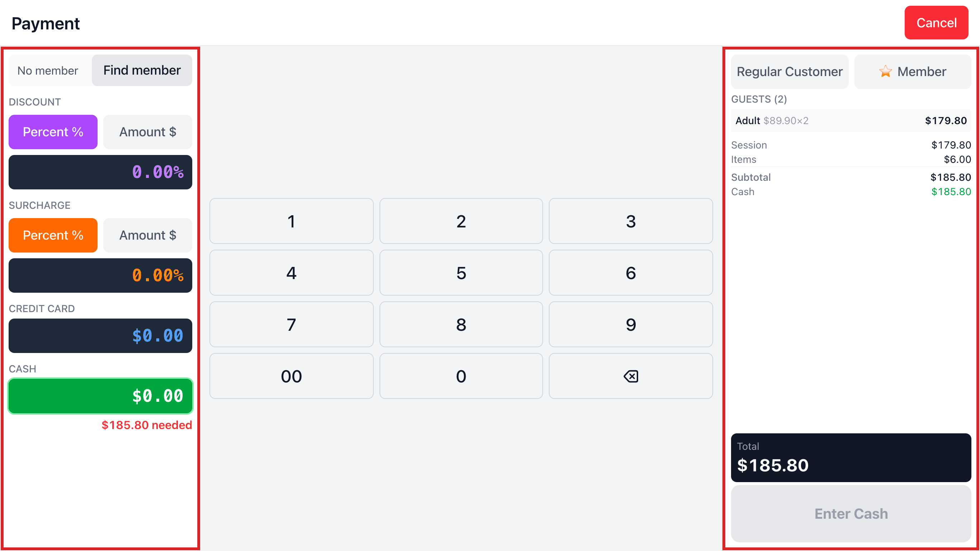Click the Adult $89.90×2 guest row
The width and height of the screenshot is (980, 551).
tap(851, 121)
